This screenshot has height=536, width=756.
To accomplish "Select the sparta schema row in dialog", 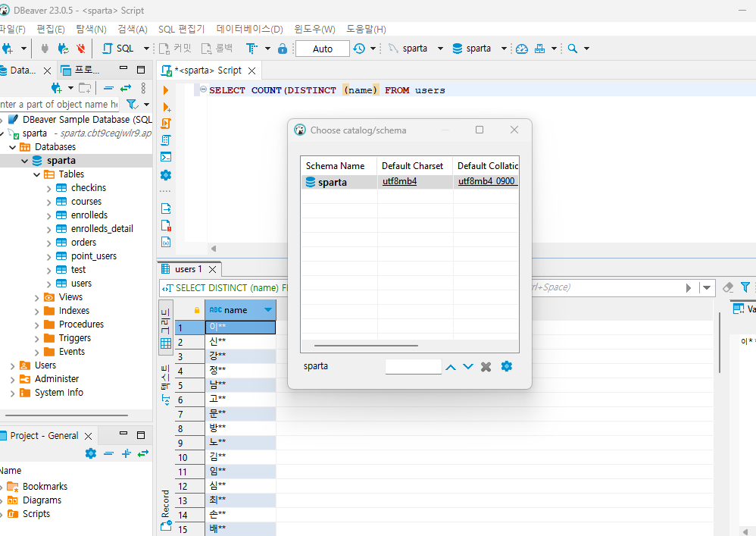I will 410,182.
